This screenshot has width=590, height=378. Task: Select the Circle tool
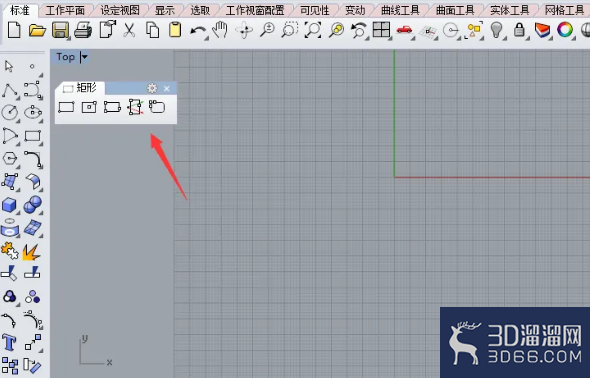click(x=10, y=112)
